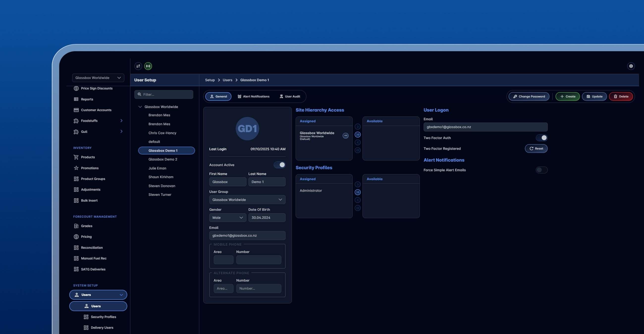Click the Alternate Phone Number field
Image resolution: width=644 pixels, height=334 pixels.
pos(259,288)
